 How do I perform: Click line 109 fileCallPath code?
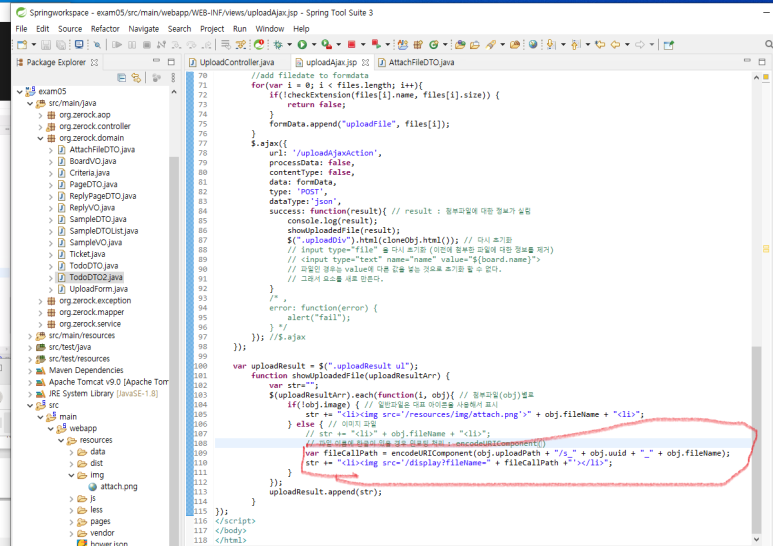(518, 453)
